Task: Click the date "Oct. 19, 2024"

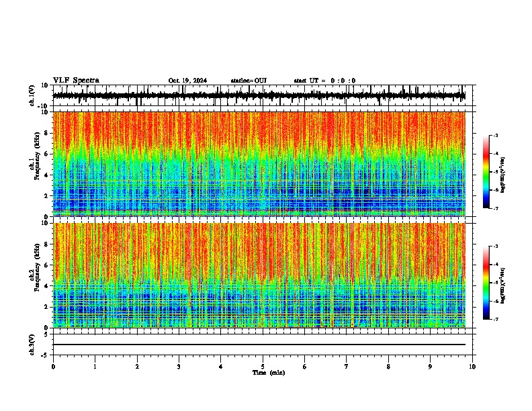Action: tap(187, 81)
